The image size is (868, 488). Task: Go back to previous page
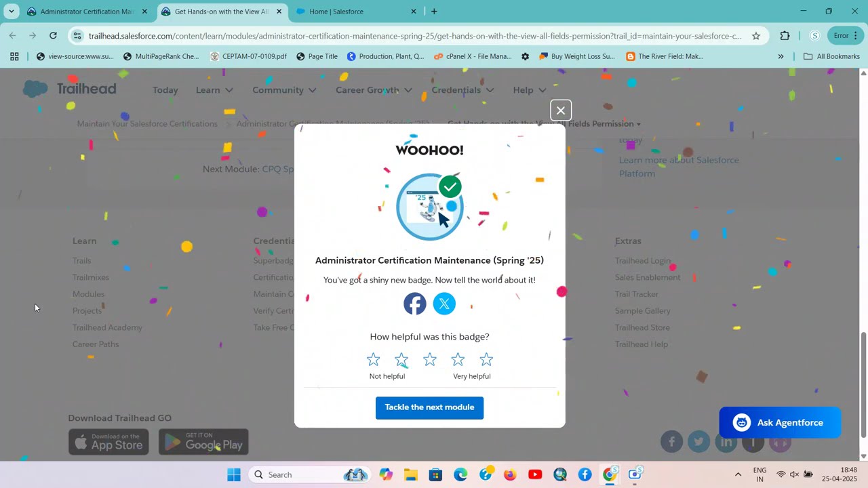coord(13,36)
